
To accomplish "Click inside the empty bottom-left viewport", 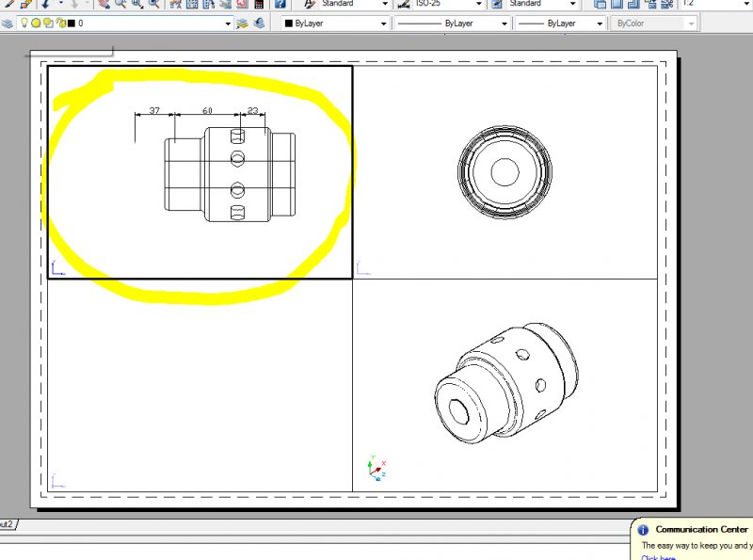I will 200,385.
